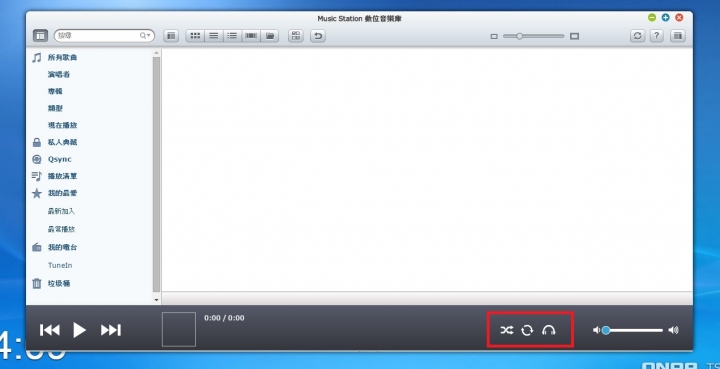Screen dimensions: 720x369
Task: Open 播放清單 Playlists in sidebar
Action: (x=62, y=176)
